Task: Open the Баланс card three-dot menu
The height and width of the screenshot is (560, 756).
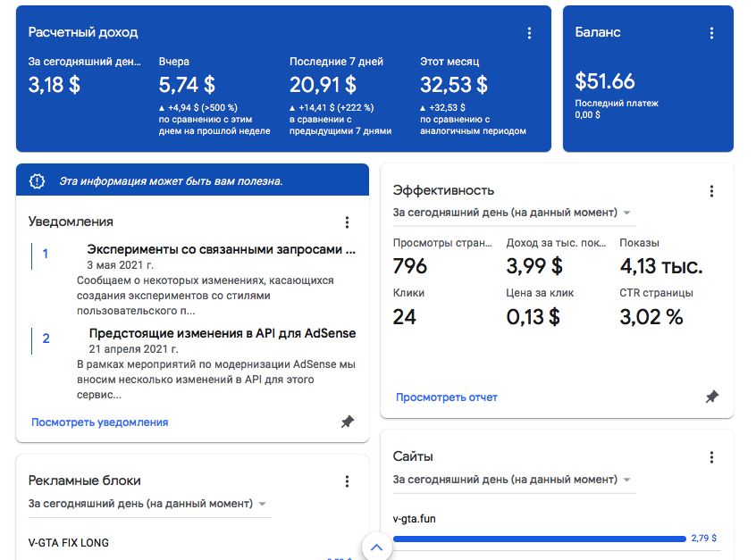Action: [x=711, y=33]
